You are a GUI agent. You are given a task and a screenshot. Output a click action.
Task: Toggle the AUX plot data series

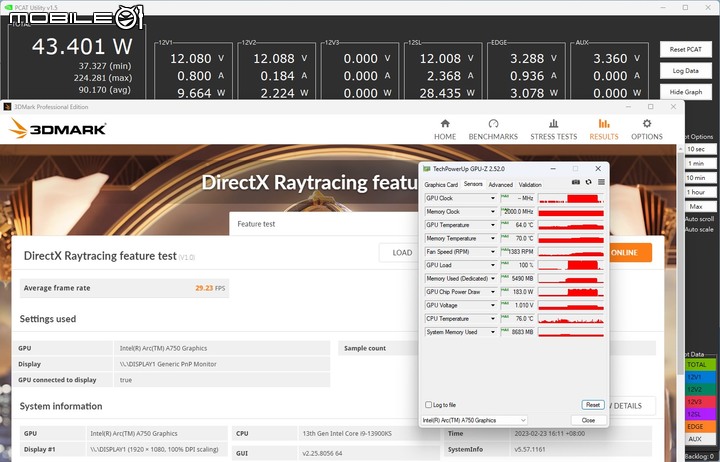click(700, 439)
